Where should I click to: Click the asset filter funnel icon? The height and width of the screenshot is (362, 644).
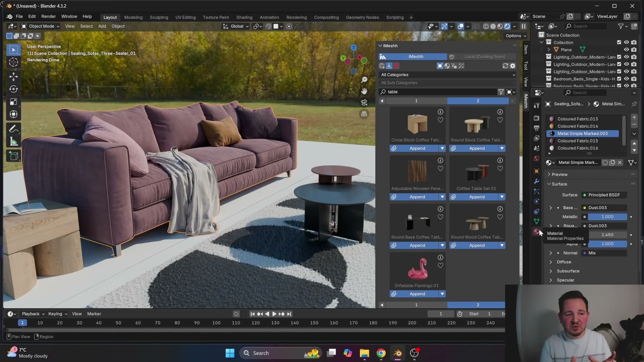pyautogui.click(x=501, y=92)
